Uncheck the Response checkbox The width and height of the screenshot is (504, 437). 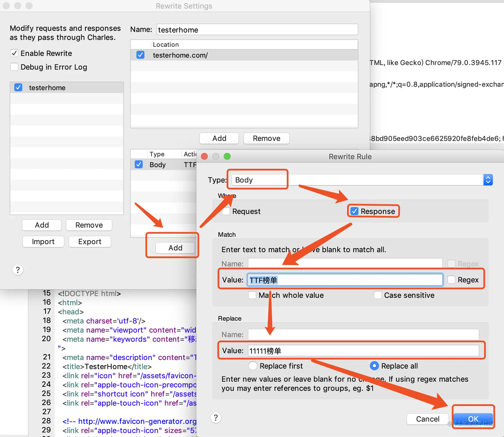pos(354,211)
